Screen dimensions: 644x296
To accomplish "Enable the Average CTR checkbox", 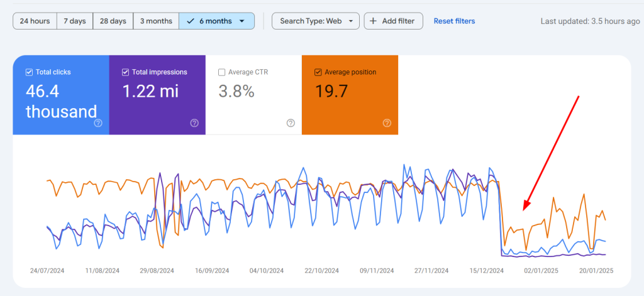I will click(222, 72).
